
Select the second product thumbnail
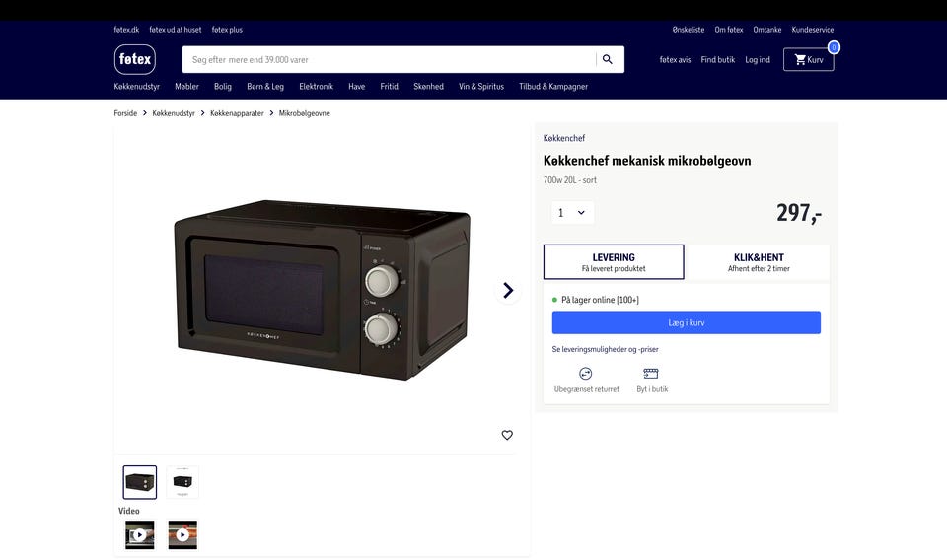(182, 482)
